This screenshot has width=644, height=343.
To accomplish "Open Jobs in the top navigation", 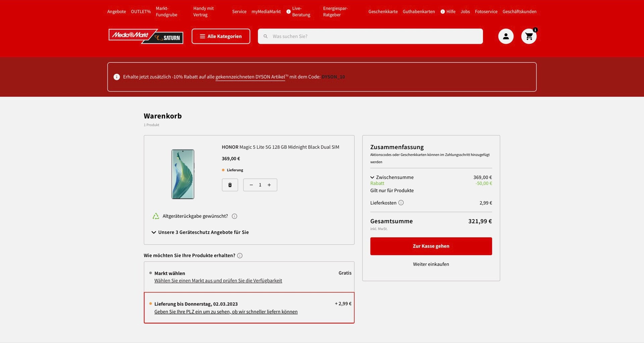I will 465,11.
